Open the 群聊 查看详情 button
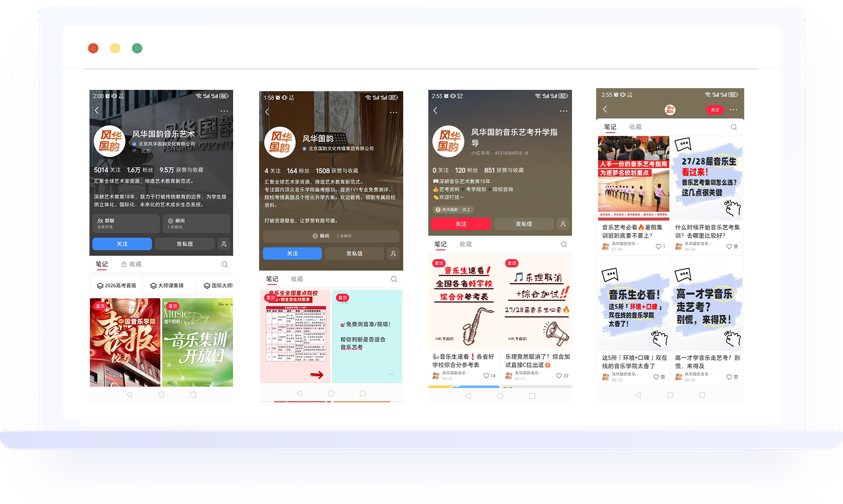Screen dimensions: 843x504 tap(126, 223)
